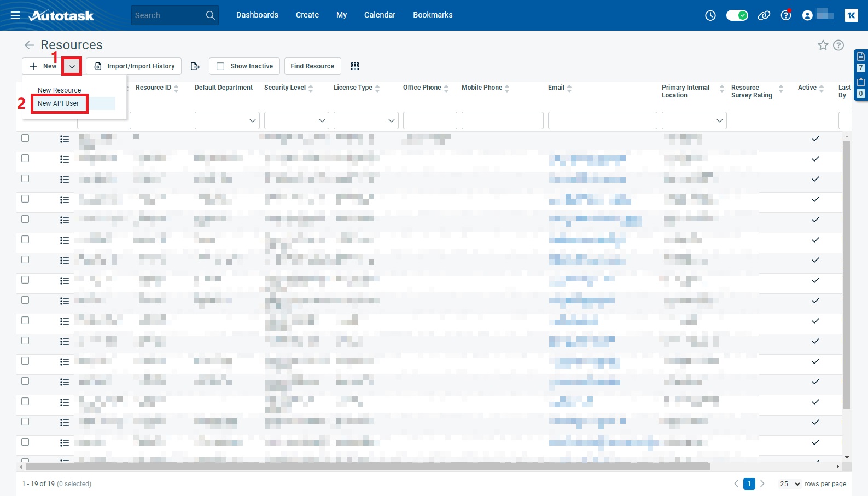This screenshot has width=868, height=496.
Task: Open the column chooser grid icon
Action: coord(355,66)
